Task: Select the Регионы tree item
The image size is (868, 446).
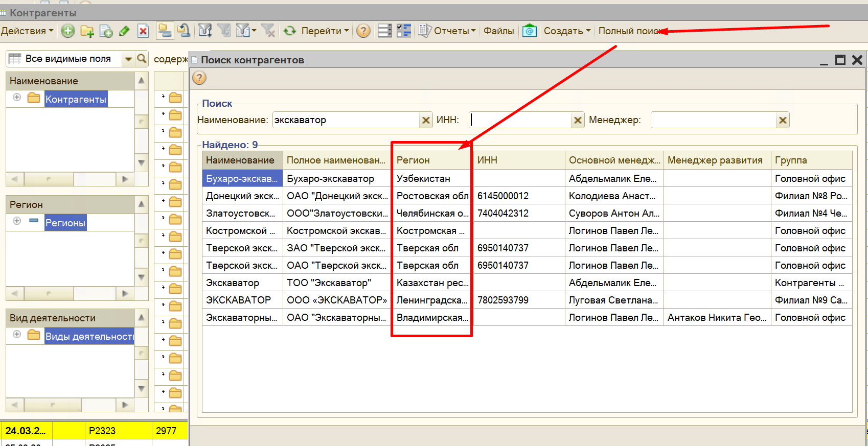Action: (x=65, y=223)
